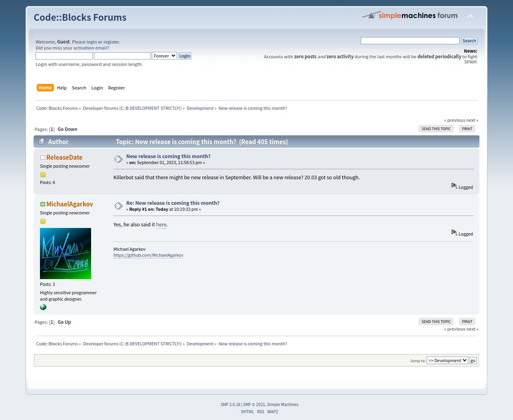
Task: Go to top previous topic link
Action: [x=455, y=120]
